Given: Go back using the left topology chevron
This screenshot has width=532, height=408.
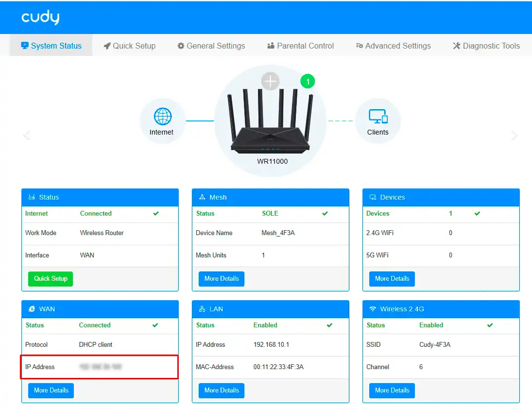Looking at the screenshot, I should (27, 135).
